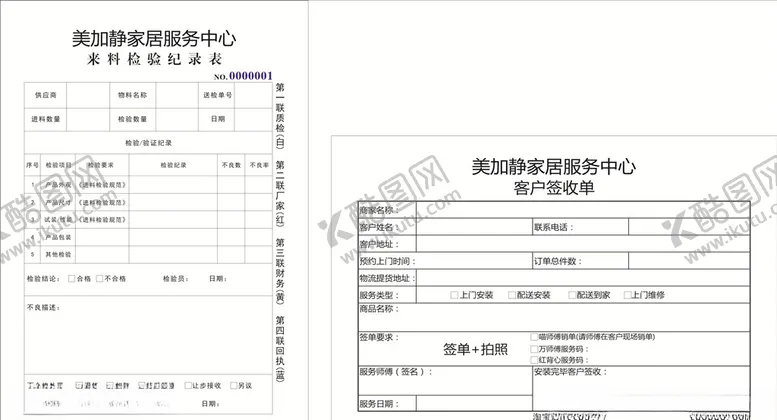
Task: Click the 美加静家居服务中心 heading on receipt form
Action: 554,166
